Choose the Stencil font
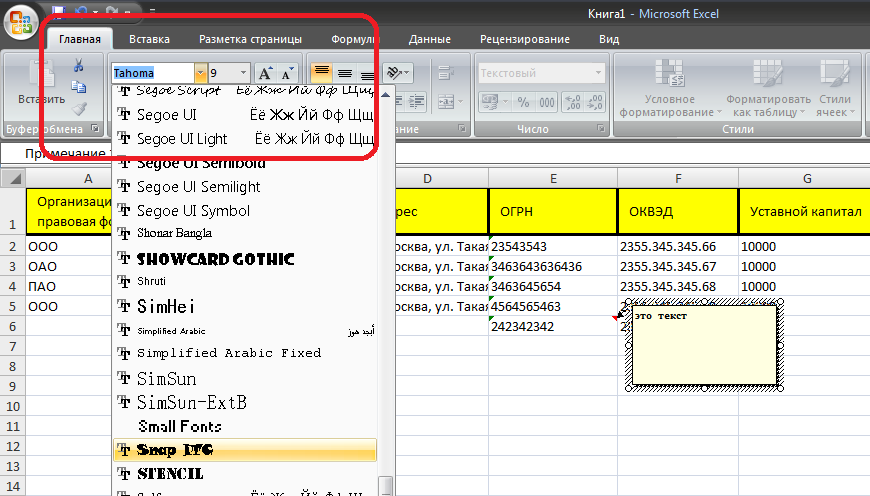The height and width of the screenshot is (496, 870). [245, 474]
